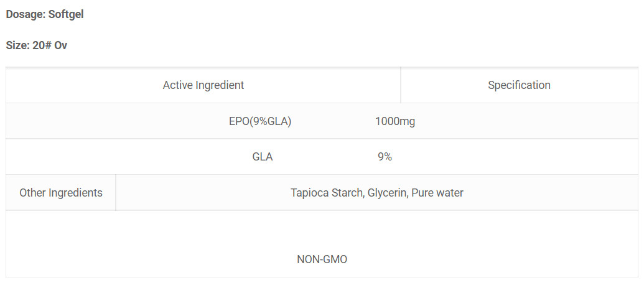The height and width of the screenshot is (288, 644).
Task: Click the standalone 'GLA' ingredient text
Action: click(x=263, y=157)
